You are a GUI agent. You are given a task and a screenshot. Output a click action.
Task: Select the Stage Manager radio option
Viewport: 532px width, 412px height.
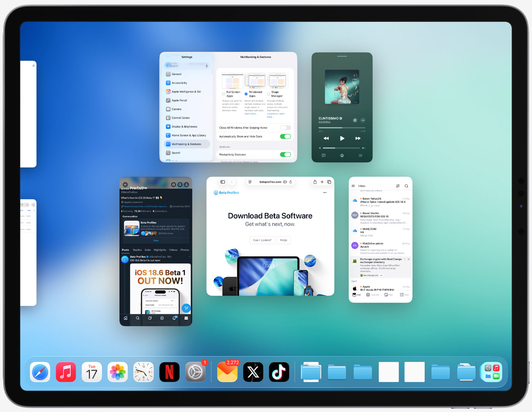268,94
